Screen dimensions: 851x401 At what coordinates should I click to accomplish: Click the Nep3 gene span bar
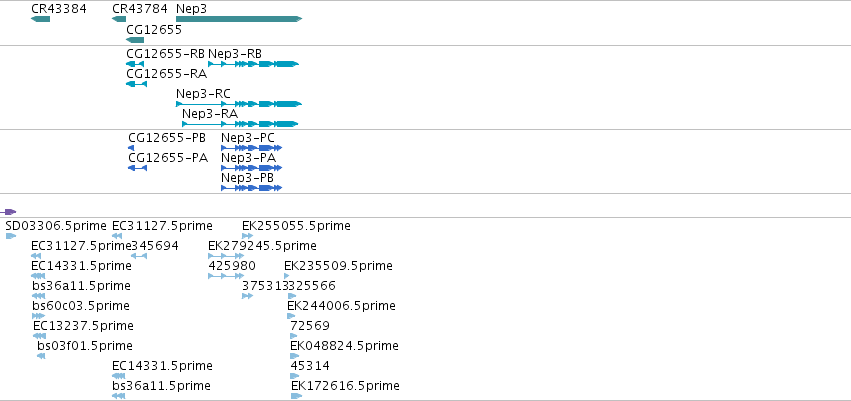click(x=239, y=19)
